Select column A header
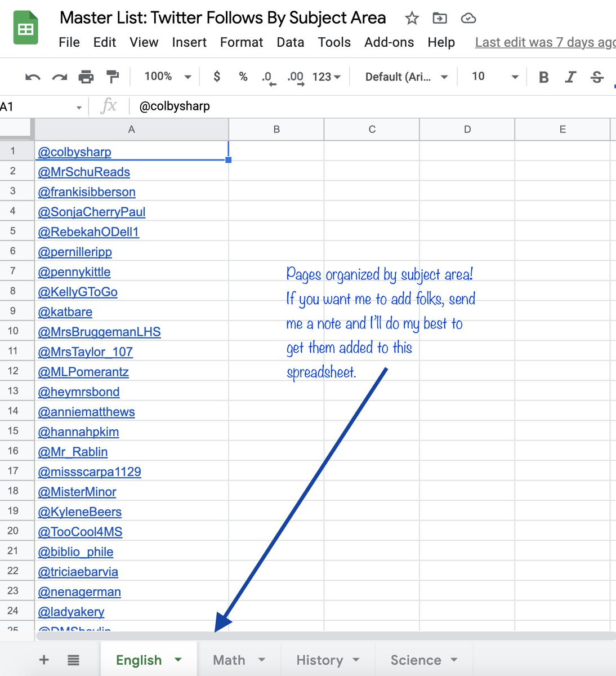616x676 pixels. pyautogui.click(x=132, y=130)
